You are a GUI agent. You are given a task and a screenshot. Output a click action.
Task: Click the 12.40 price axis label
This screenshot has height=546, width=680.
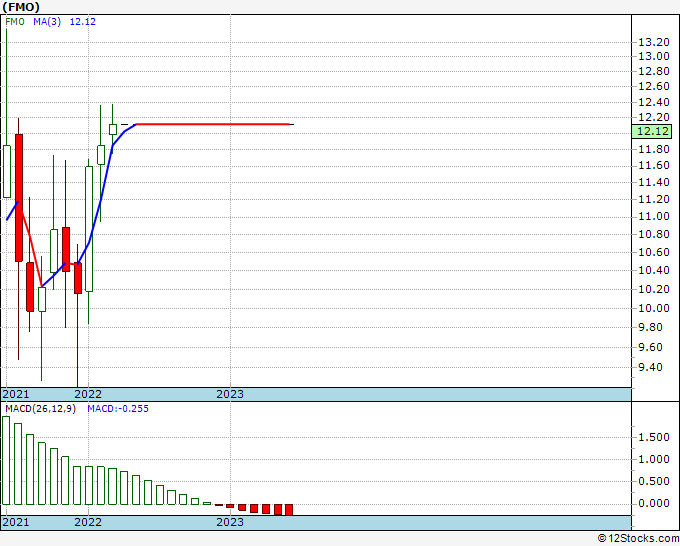[654, 102]
